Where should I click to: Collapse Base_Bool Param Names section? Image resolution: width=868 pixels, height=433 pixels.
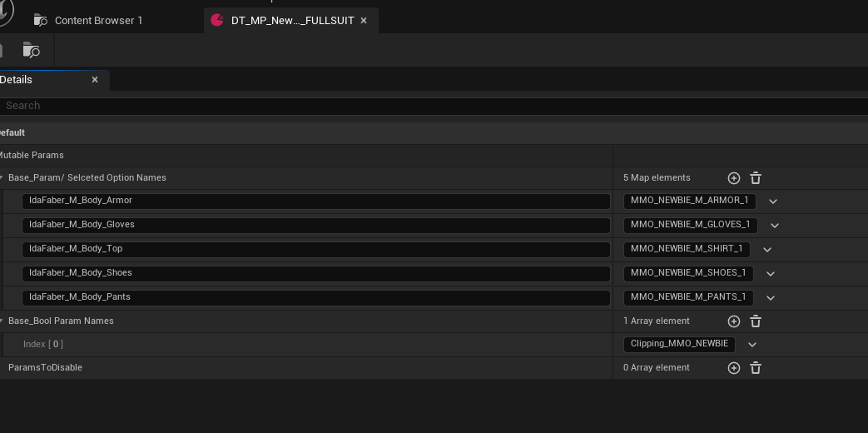pyautogui.click(x=2, y=321)
